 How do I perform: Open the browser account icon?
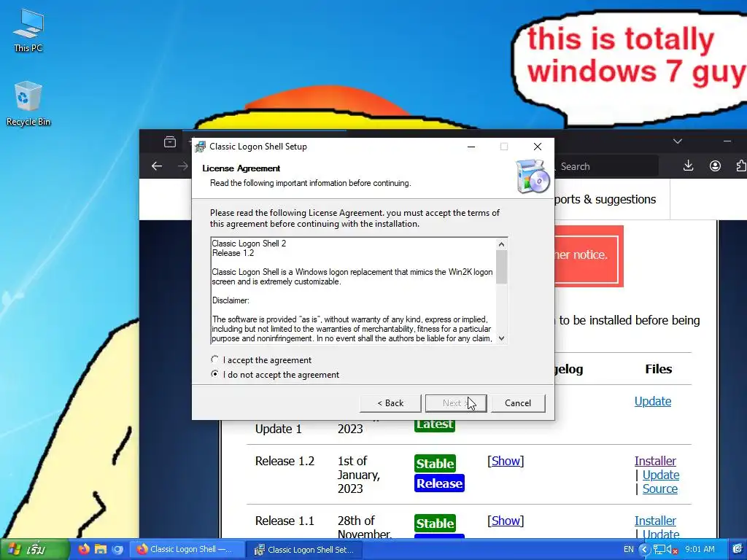715,166
